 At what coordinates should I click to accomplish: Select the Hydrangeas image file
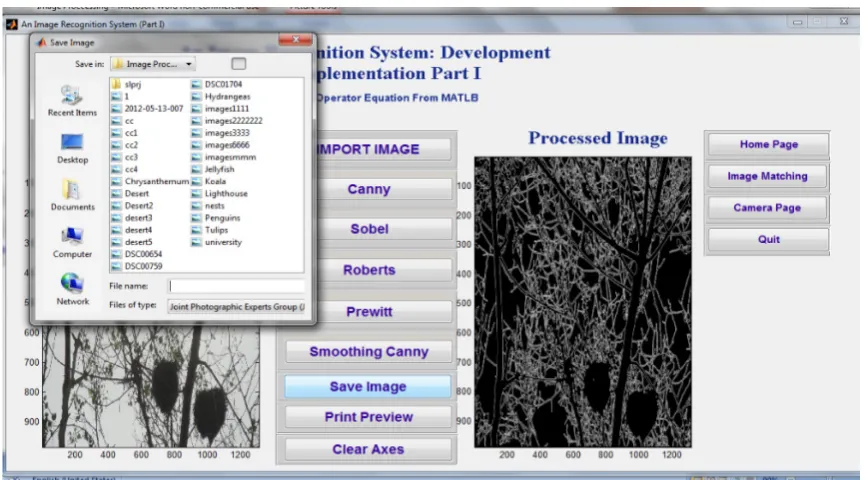[x=221, y=97]
